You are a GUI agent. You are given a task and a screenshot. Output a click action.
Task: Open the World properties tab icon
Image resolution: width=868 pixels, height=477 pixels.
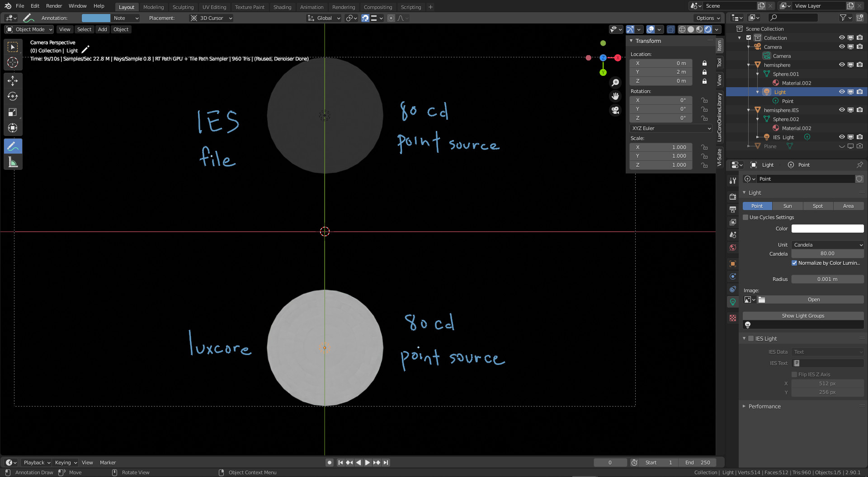[x=733, y=248]
